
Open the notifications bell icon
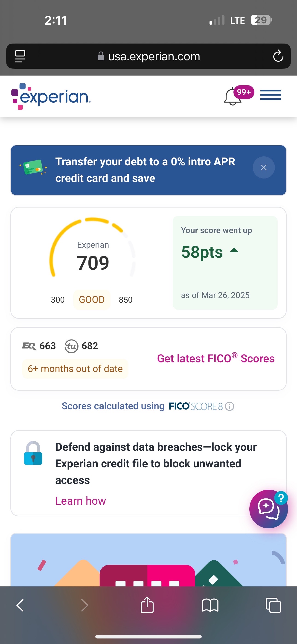click(233, 96)
